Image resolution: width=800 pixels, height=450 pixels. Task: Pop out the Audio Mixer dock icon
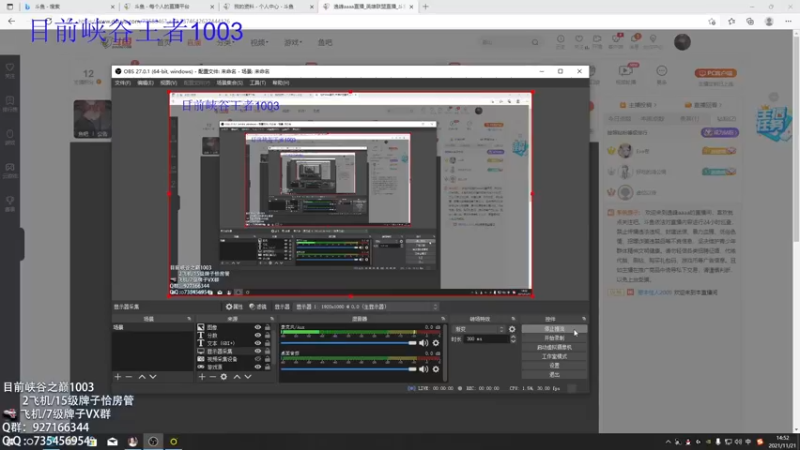click(x=443, y=319)
